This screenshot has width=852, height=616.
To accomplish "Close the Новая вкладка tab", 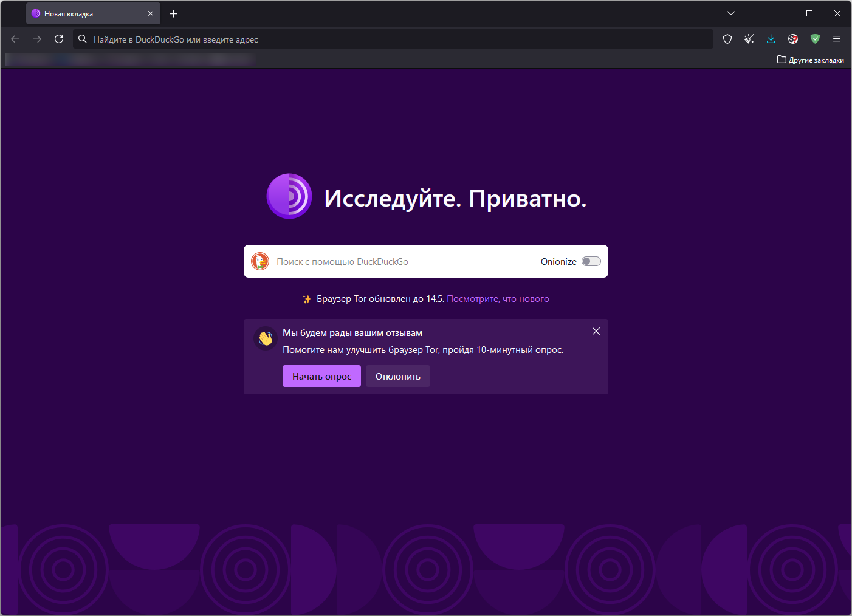I will click(151, 13).
